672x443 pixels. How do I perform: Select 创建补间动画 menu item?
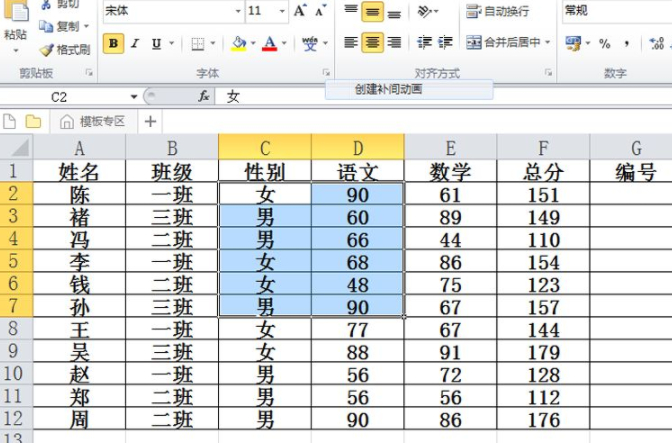(x=409, y=89)
